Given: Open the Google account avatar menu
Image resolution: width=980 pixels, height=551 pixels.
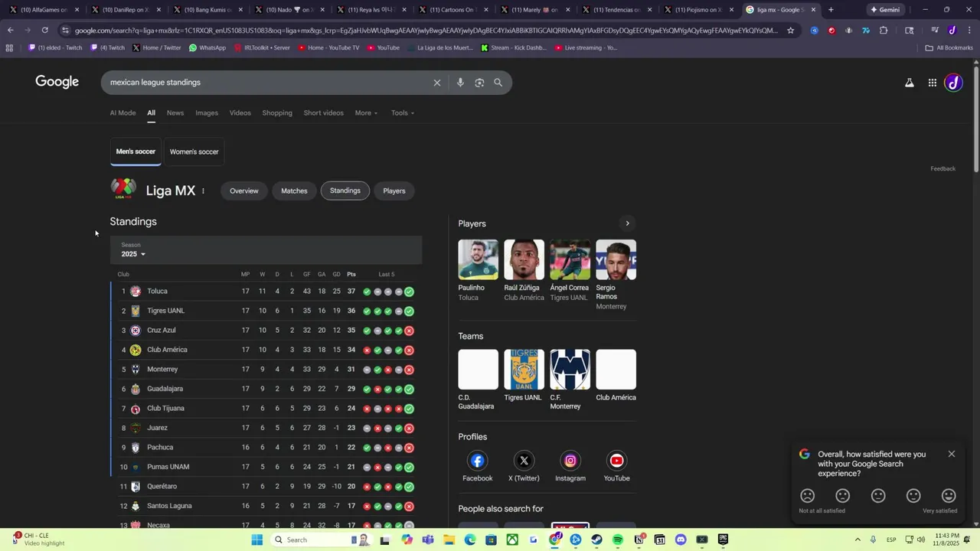Looking at the screenshot, I should pos(953,83).
